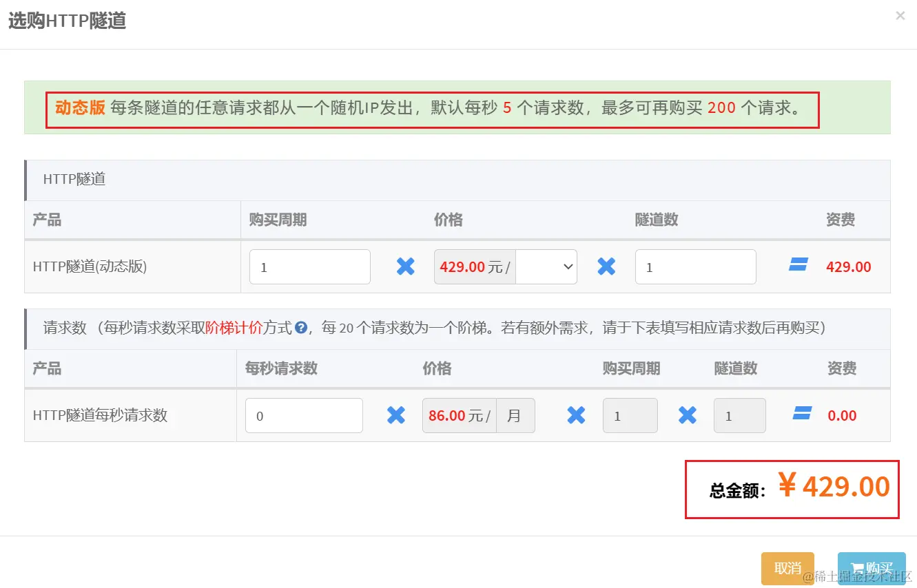917x588 pixels.
Task: Click the 购买 button with cart icon
Action: point(872,568)
